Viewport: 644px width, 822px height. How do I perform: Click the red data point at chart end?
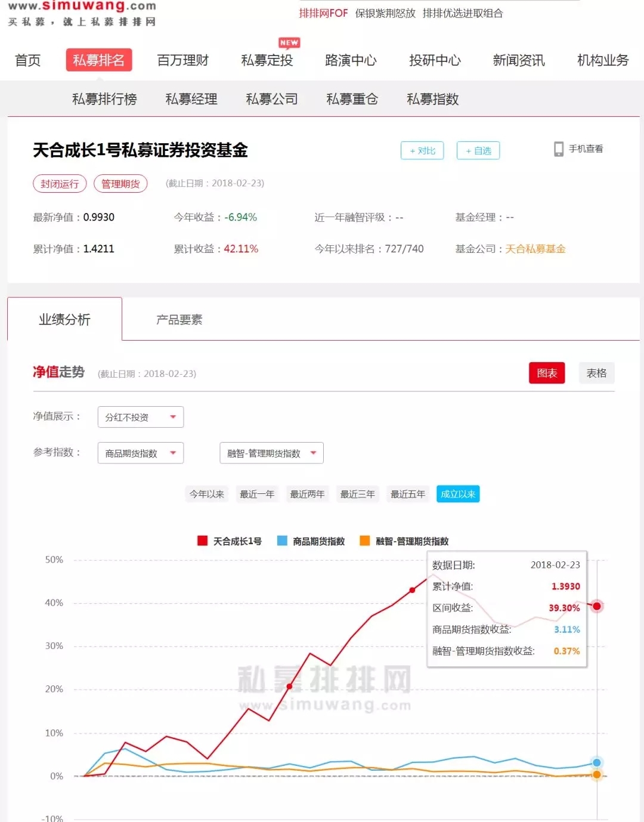coord(597,606)
